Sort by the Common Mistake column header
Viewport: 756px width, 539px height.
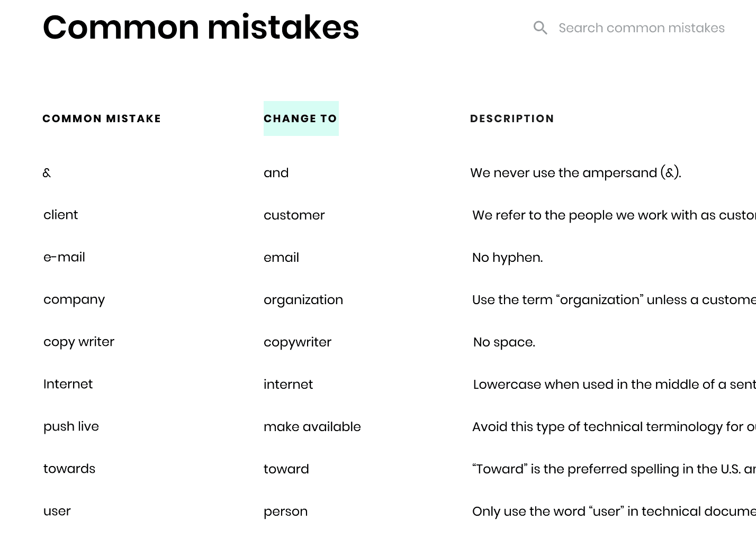(x=102, y=118)
